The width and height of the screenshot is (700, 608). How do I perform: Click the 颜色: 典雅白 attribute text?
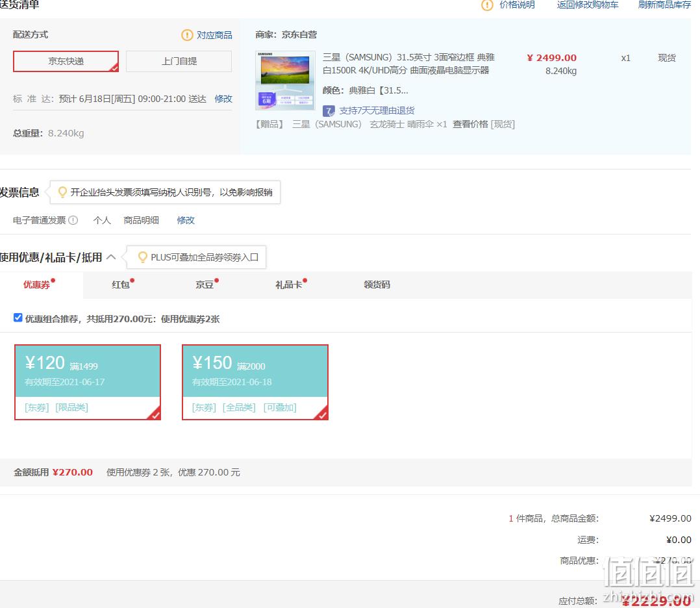365,90
